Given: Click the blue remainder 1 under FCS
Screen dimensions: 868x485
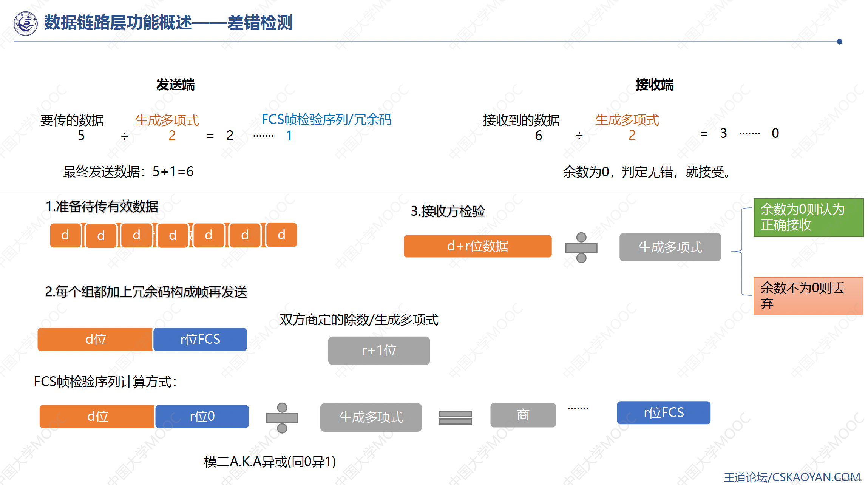Looking at the screenshot, I should (x=289, y=136).
